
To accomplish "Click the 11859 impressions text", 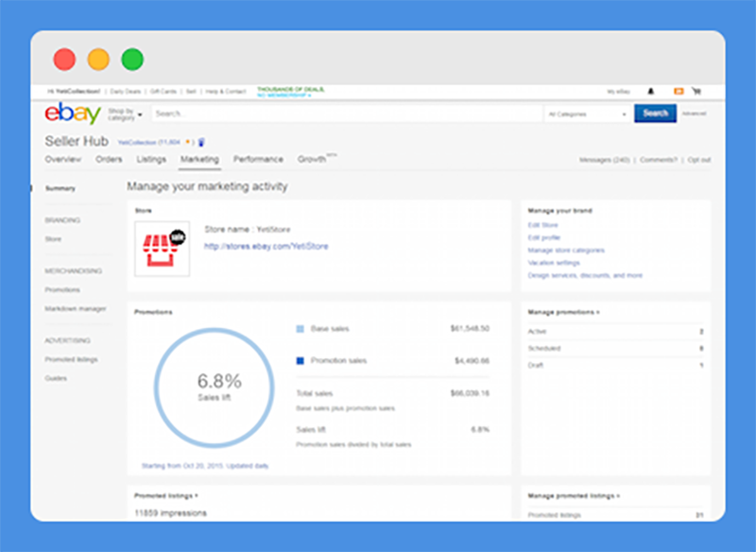I will pos(171,513).
